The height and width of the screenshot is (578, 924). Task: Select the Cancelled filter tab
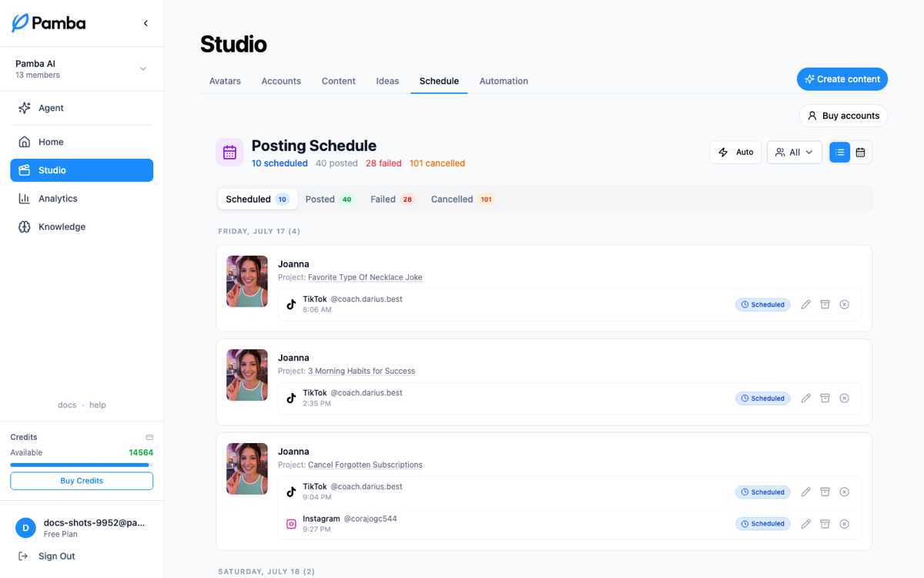462,199
